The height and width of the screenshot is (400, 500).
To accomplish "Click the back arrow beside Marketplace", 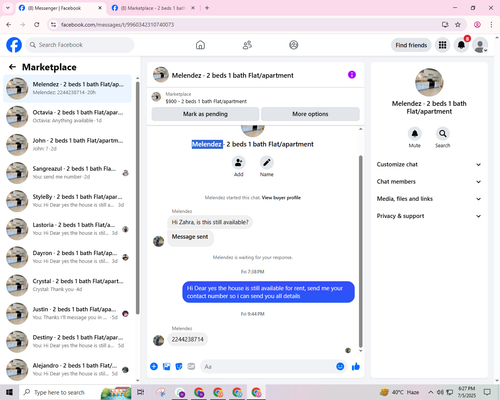I will coord(12,67).
